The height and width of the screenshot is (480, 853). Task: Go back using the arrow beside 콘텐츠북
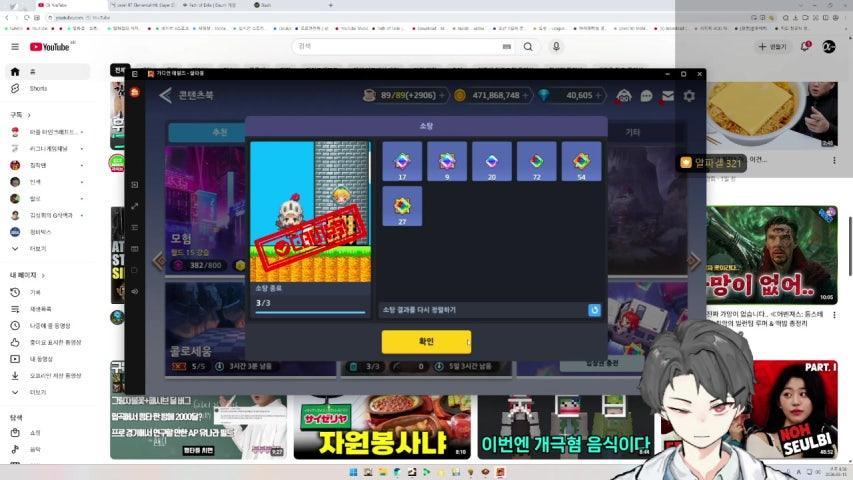click(x=165, y=96)
